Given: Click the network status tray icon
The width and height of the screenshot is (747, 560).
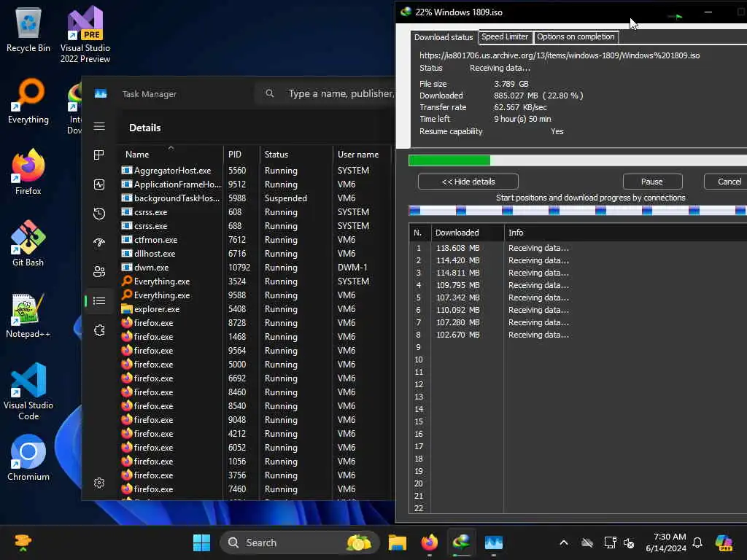Looking at the screenshot, I should pyautogui.click(x=611, y=542).
